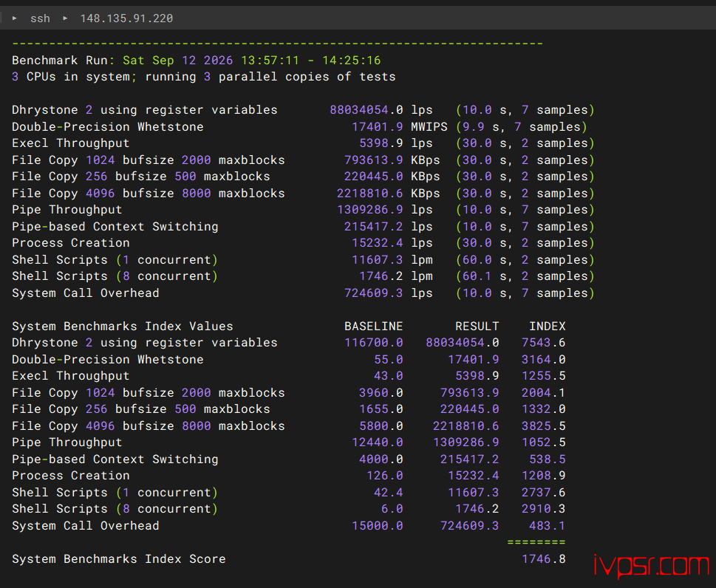
Task: Click the '2218810.6 KBps' File Copy measurement
Action: tap(388, 193)
